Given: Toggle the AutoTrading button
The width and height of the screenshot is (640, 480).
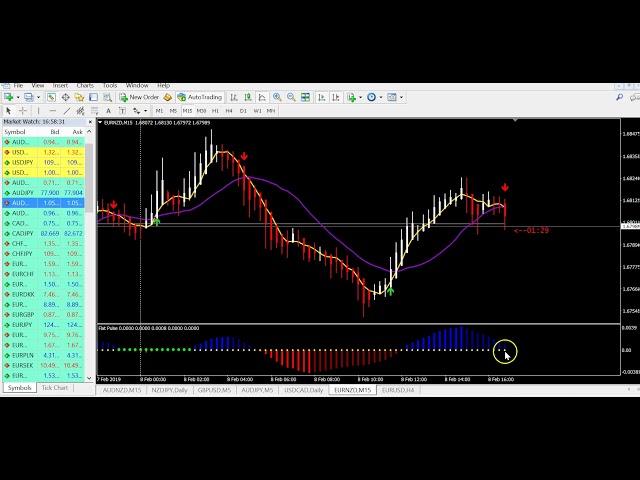Looking at the screenshot, I should pyautogui.click(x=199, y=98).
